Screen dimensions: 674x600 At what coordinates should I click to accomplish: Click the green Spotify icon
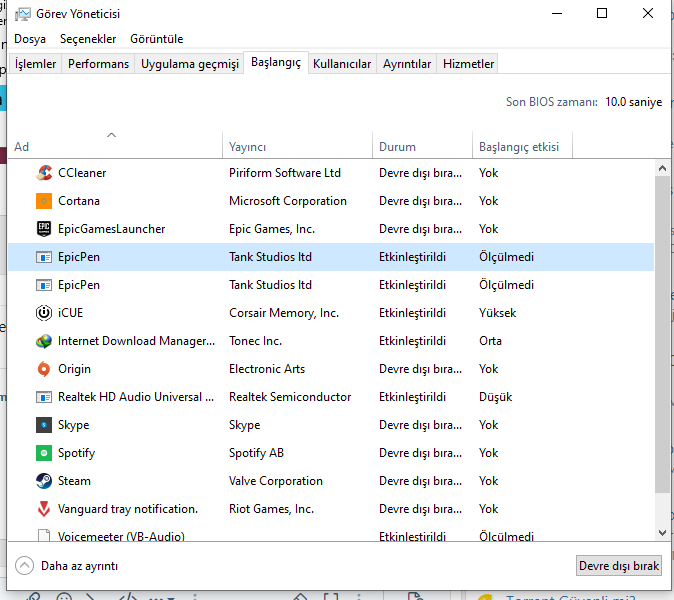point(44,453)
